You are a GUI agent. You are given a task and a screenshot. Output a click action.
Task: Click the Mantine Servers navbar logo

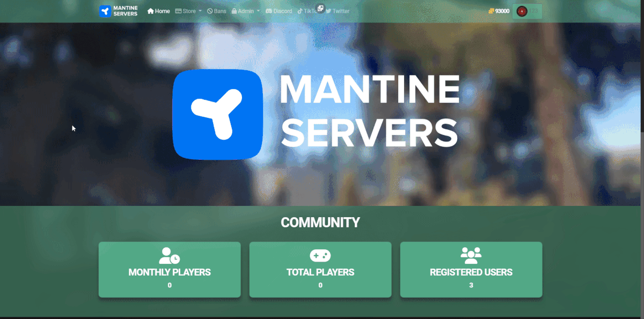[x=119, y=11]
